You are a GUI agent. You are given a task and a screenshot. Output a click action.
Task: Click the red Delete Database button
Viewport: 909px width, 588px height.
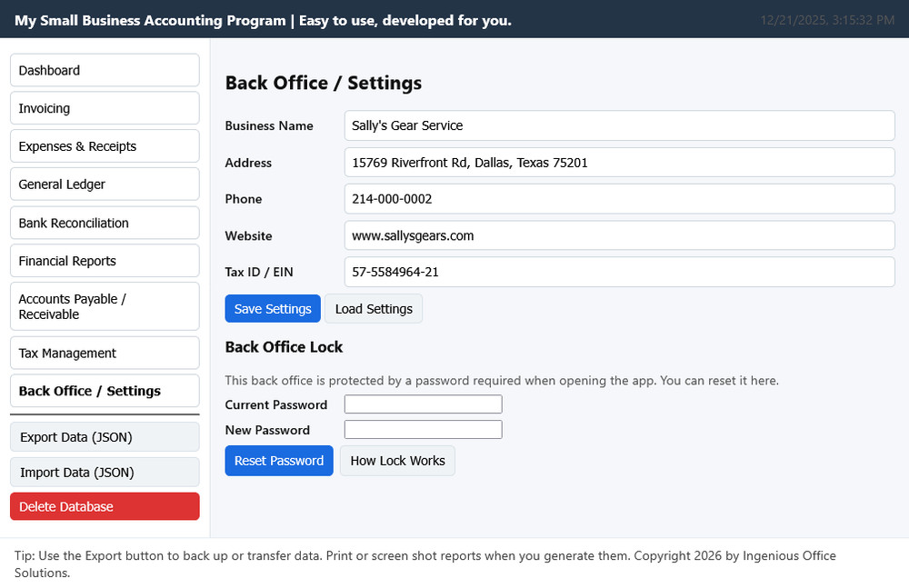tap(105, 506)
